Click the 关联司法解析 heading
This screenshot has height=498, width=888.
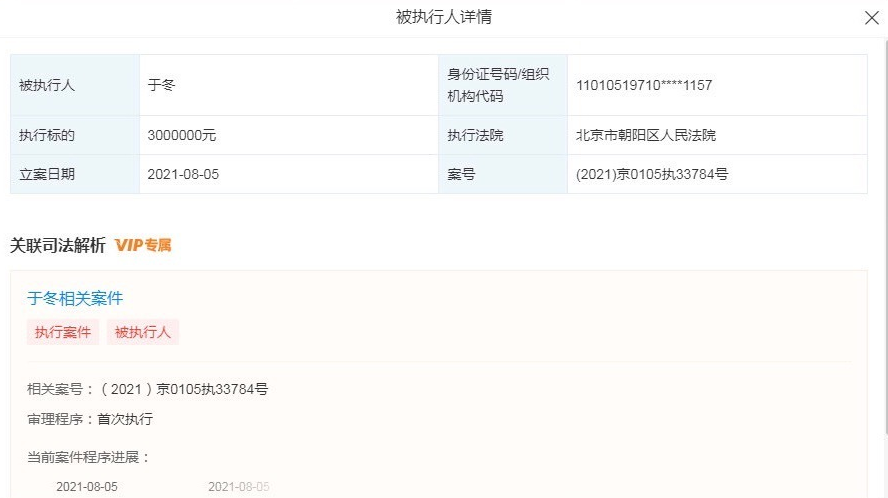click(x=58, y=245)
